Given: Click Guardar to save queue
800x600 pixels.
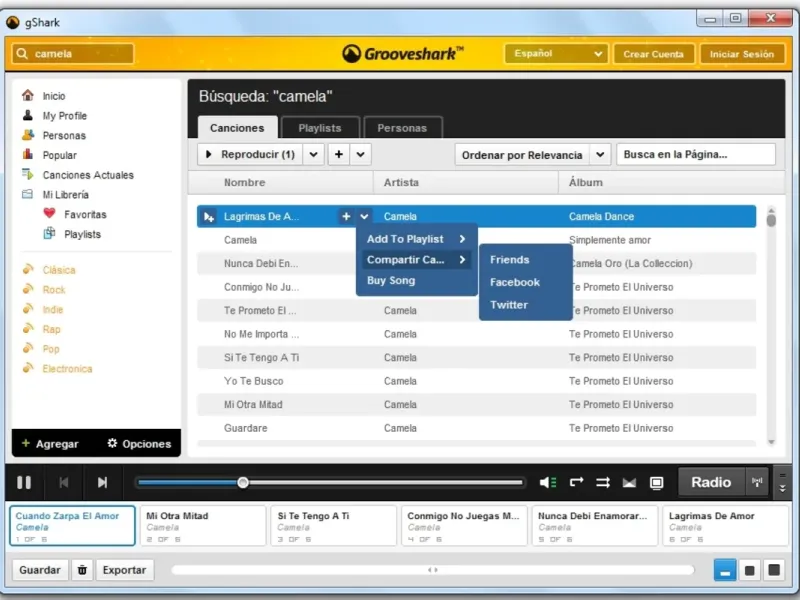Looking at the screenshot, I should click(40, 570).
